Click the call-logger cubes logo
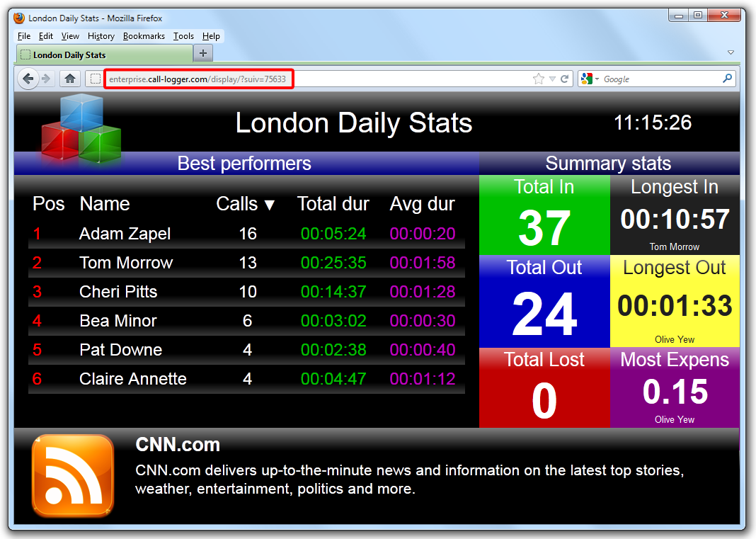756x539 pixels. 80,130
